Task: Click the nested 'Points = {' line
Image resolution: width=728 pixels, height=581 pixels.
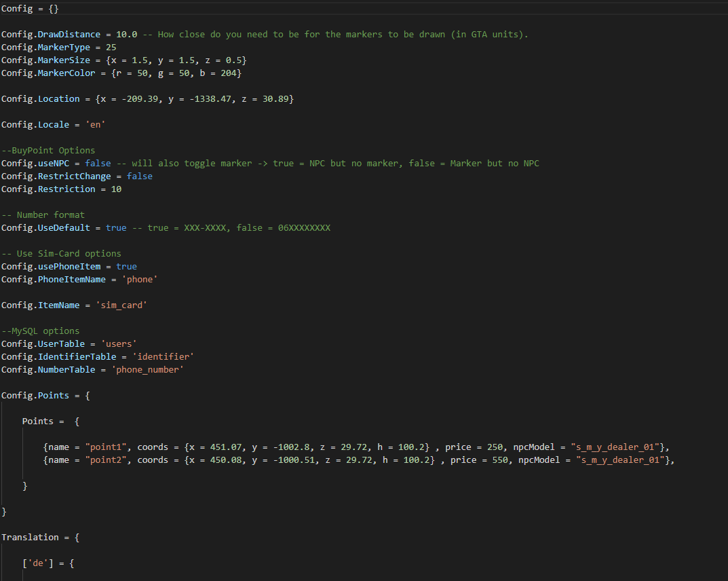Action: [51, 421]
